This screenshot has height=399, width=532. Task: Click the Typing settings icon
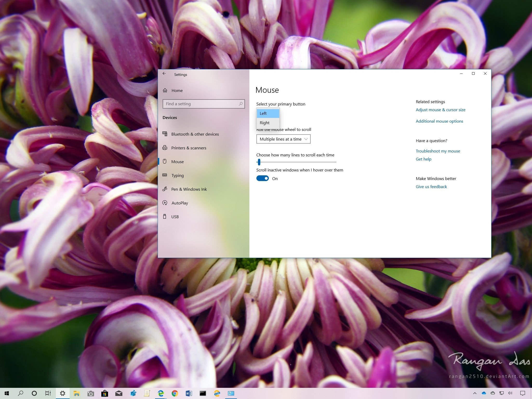pyautogui.click(x=165, y=175)
